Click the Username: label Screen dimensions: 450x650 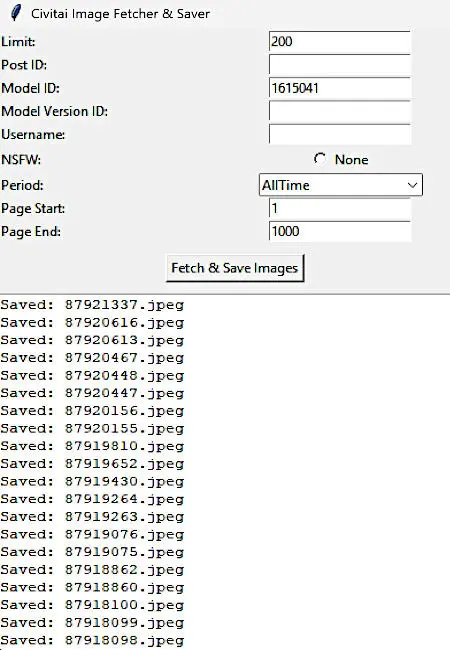tap(33, 135)
